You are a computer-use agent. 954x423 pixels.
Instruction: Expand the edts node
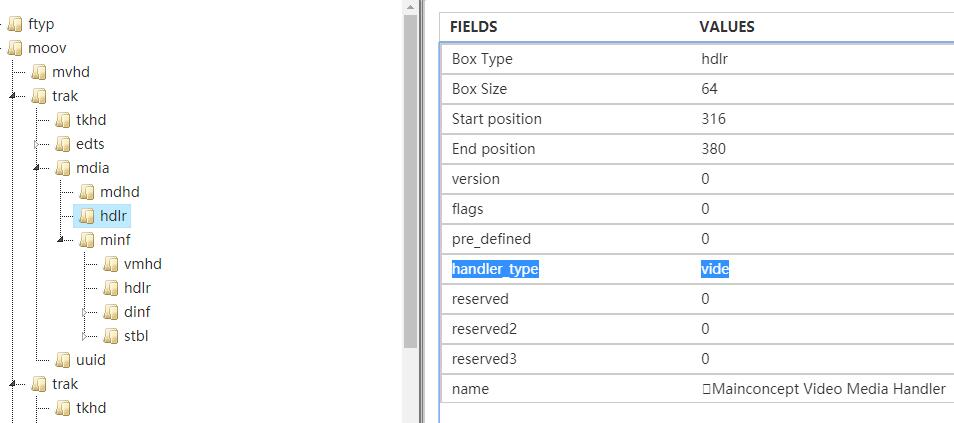(37, 144)
